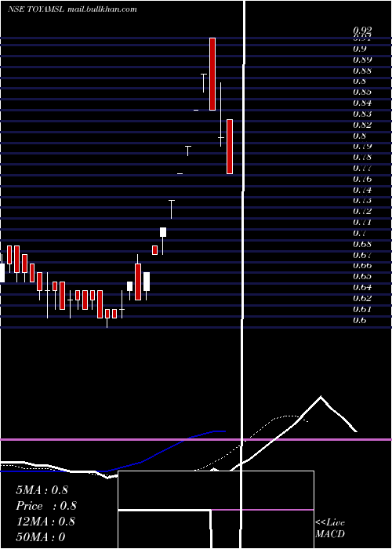Click the 12MA : 0.8 label
Viewport: 392px width, 549px height.
pos(45,522)
